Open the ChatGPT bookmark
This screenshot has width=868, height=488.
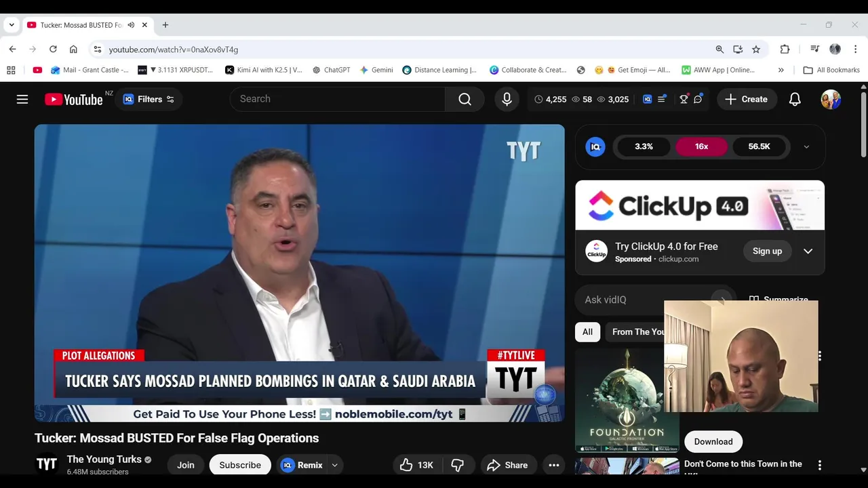point(331,70)
